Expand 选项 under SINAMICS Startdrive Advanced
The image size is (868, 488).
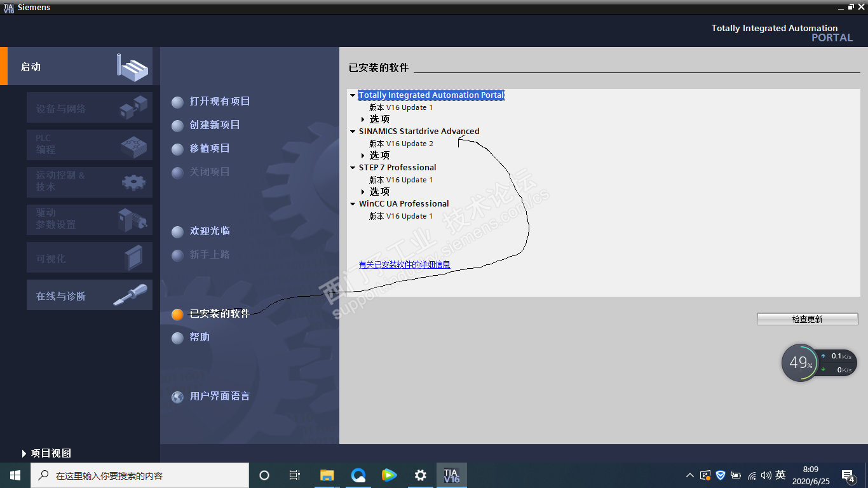[x=363, y=155]
